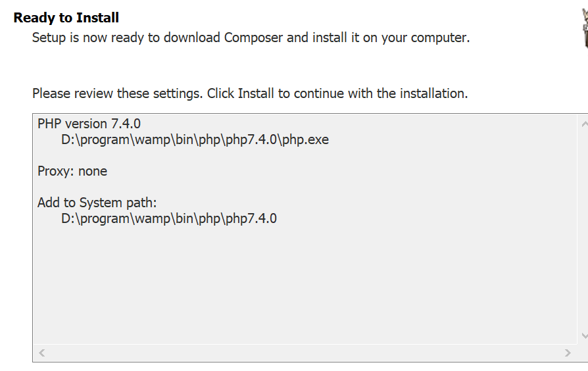The height and width of the screenshot is (371, 588).
Task: Click the word 'none' after Proxy
Action: [x=93, y=171]
